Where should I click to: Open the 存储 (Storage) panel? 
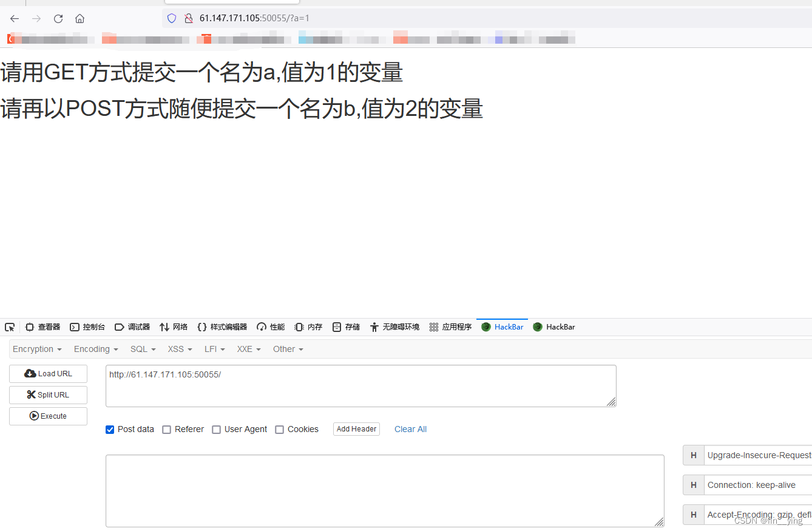point(346,326)
